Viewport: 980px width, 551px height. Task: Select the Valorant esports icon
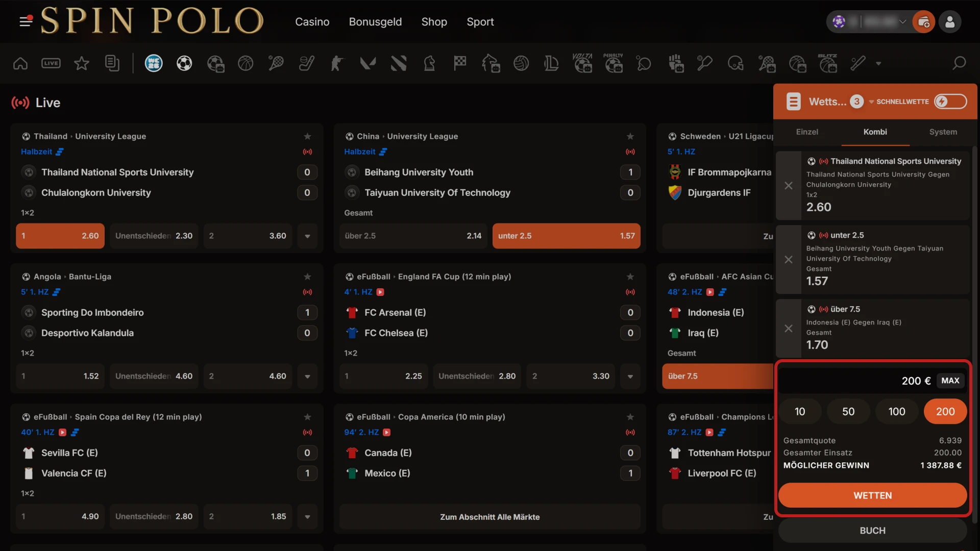point(368,63)
